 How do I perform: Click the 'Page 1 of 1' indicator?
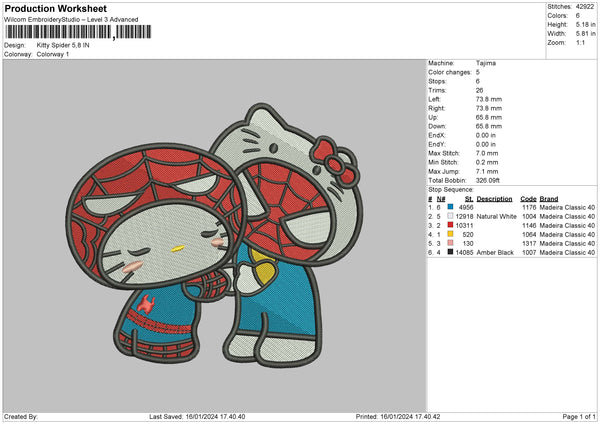point(579,416)
